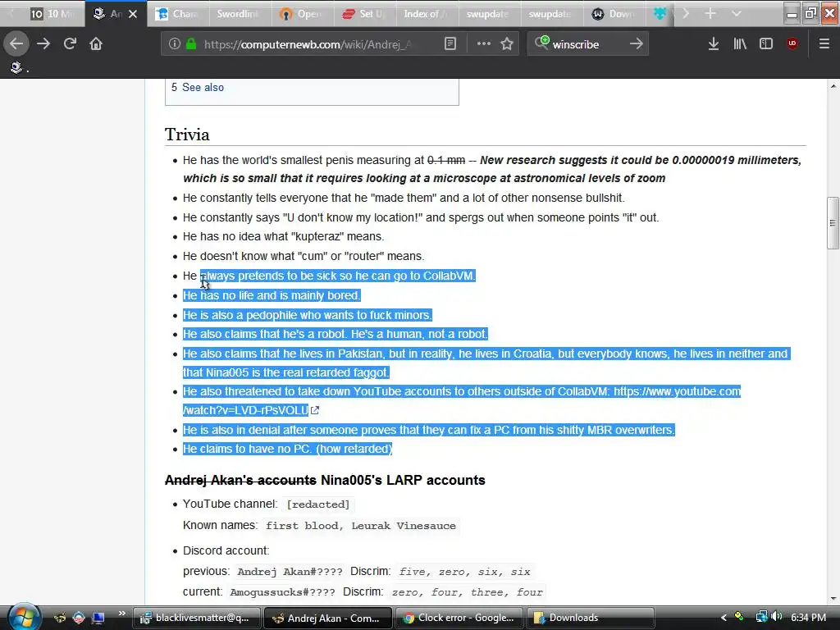Switch to the 'Open' tab

[302, 14]
